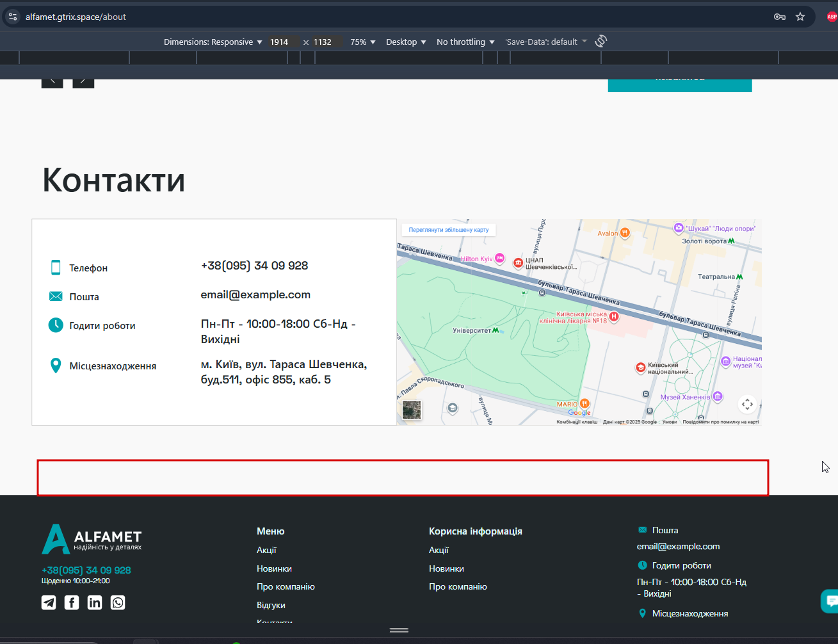Open the LinkedIn social icon in footer
The image size is (838, 644).
(95, 602)
